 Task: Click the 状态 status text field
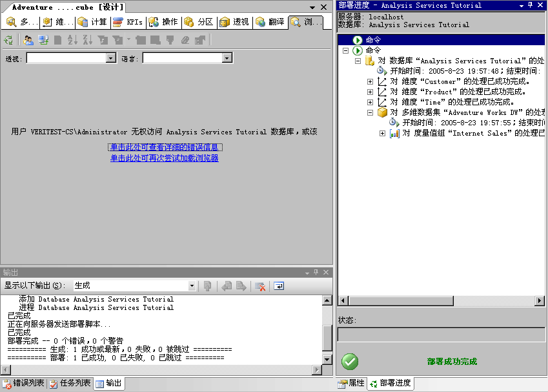[x=441, y=335]
